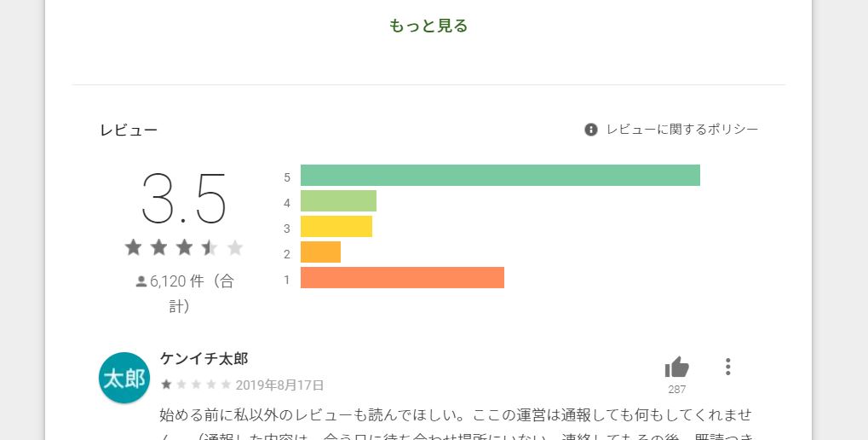
Task: Click the half-filled fourth star under 3.5
Action: (210, 247)
